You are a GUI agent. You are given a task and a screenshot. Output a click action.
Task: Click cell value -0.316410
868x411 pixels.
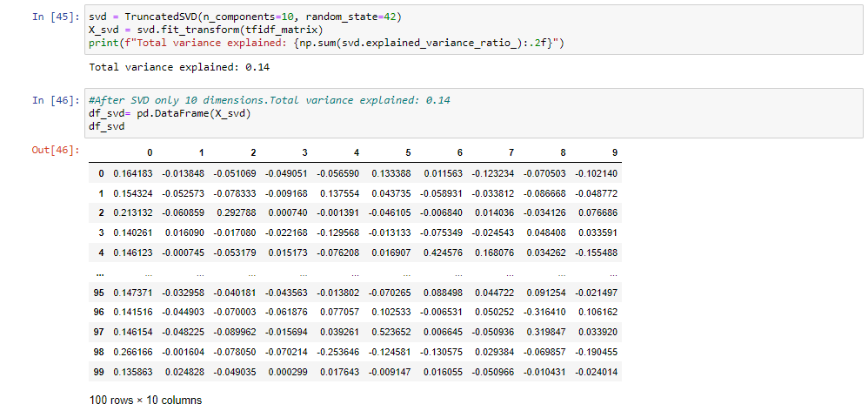pyautogui.click(x=544, y=313)
